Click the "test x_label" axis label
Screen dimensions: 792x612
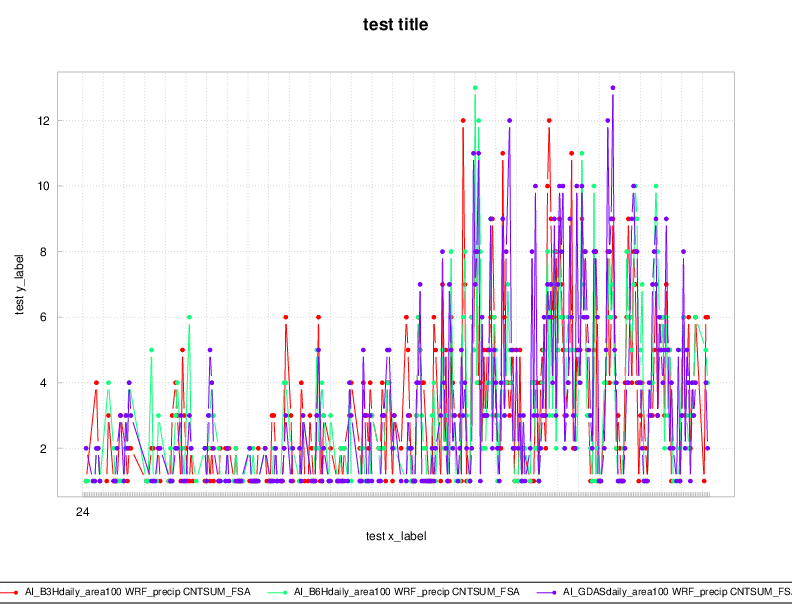pos(396,536)
